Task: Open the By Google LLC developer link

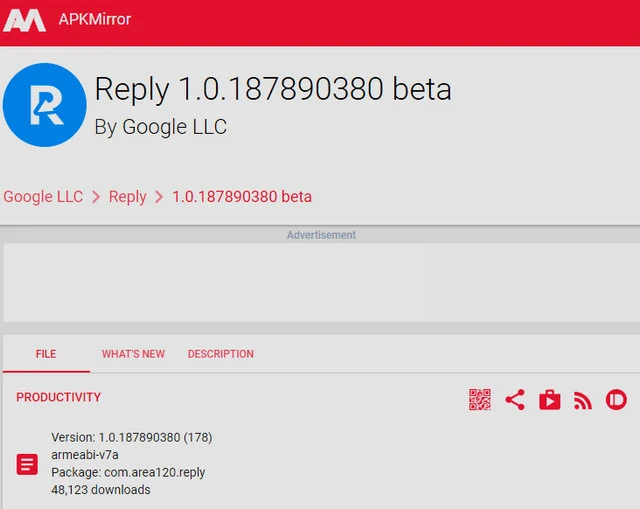Action: coord(160,127)
